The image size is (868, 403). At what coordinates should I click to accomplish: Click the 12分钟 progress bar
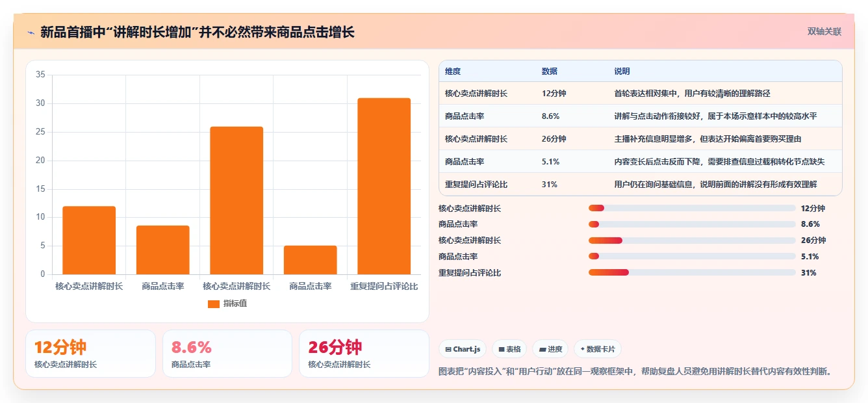click(692, 208)
